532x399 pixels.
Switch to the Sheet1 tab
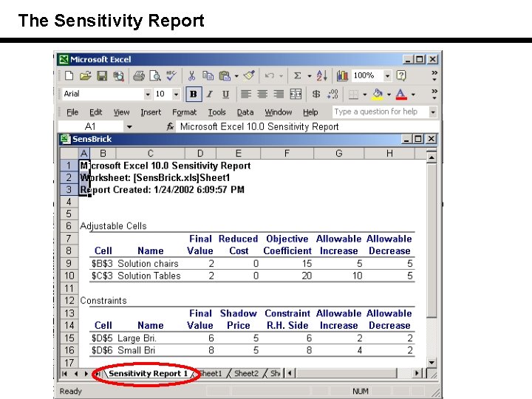tap(211, 374)
